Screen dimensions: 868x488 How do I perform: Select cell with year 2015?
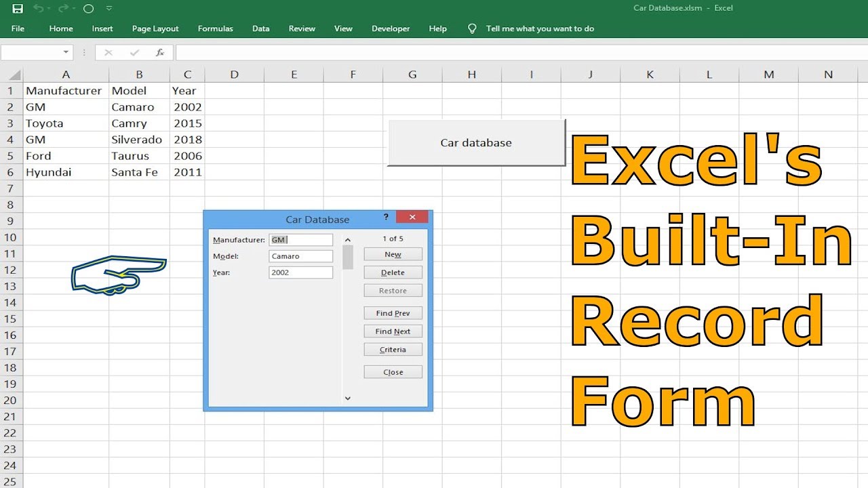tap(187, 123)
